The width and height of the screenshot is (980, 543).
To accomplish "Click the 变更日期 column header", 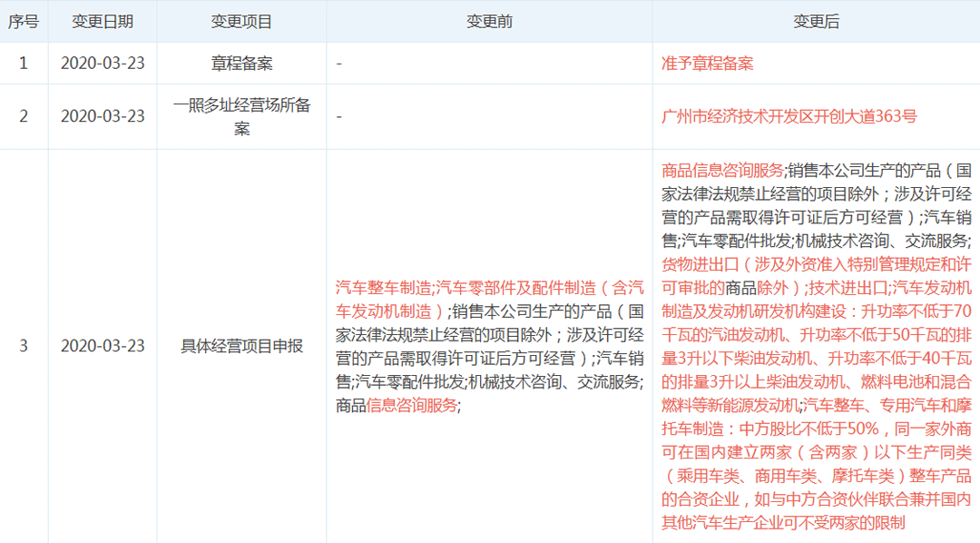I will pyautogui.click(x=103, y=22).
